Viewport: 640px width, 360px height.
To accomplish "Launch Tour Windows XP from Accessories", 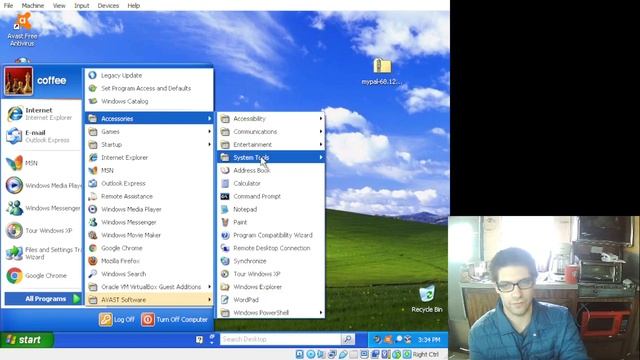I will click(x=271, y=274).
